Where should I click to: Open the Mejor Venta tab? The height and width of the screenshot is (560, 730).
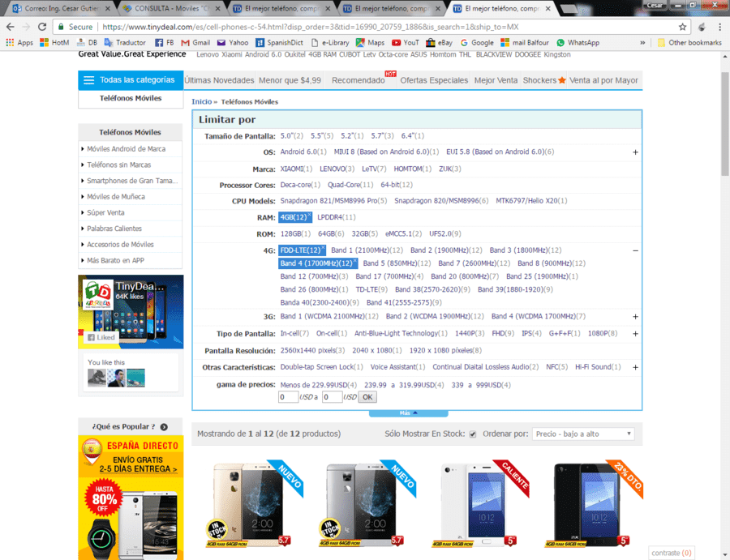tap(496, 80)
